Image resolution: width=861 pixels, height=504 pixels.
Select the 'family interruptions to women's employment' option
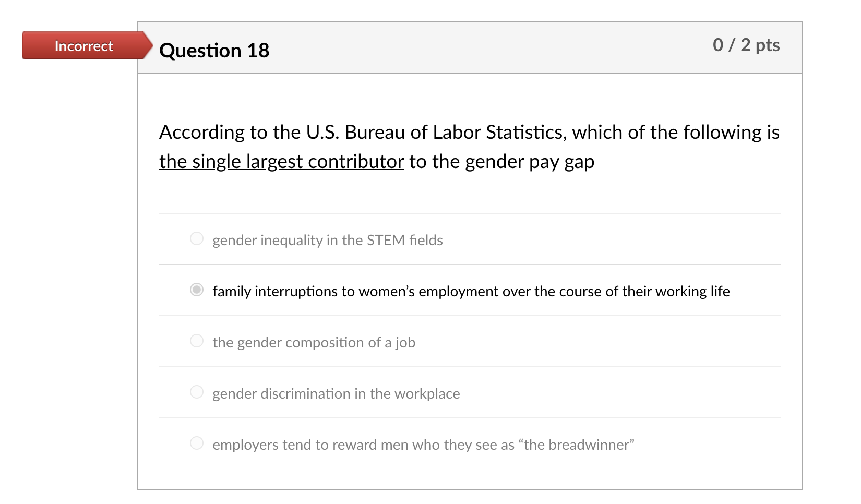pyautogui.click(x=470, y=291)
